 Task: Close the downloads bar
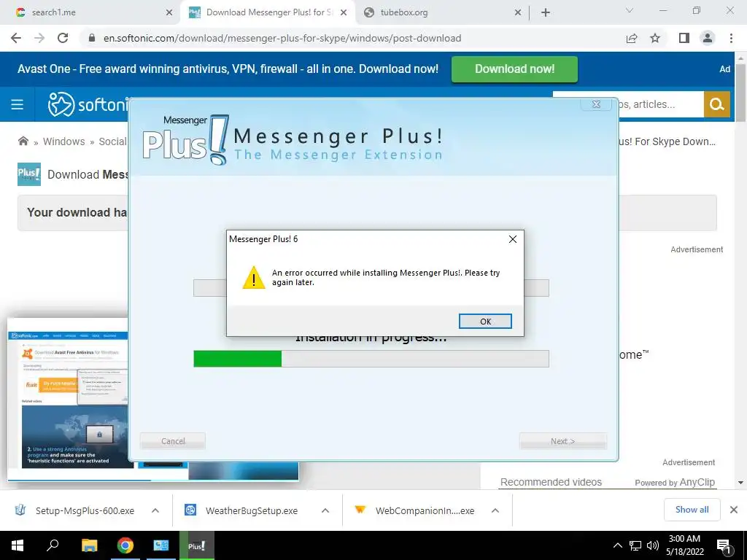[734, 510]
